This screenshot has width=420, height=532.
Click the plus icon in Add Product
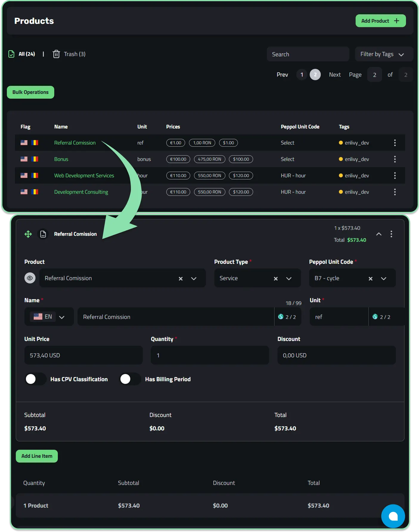(x=396, y=21)
